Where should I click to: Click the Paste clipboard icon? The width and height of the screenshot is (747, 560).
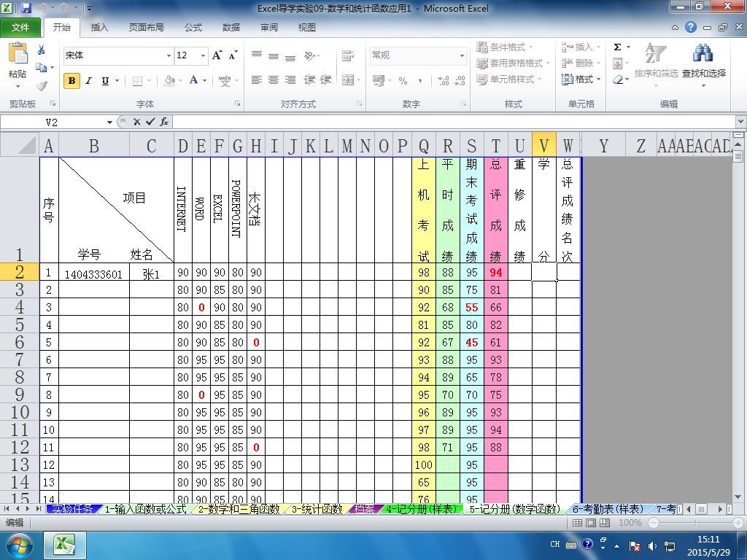pos(18,54)
